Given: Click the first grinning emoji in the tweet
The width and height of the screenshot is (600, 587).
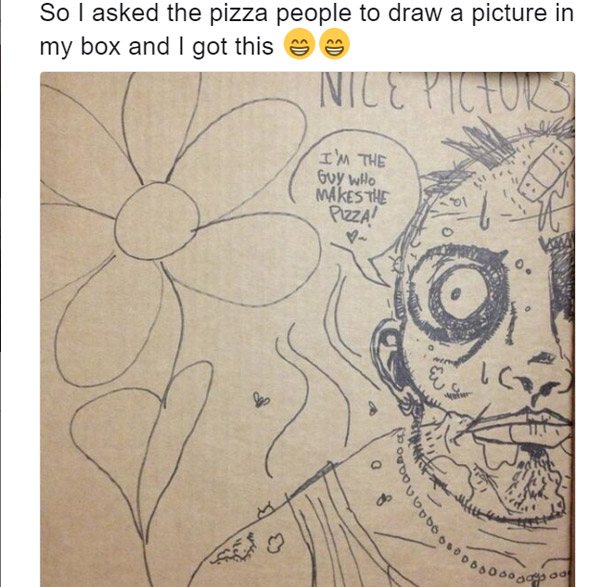Looking at the screenshot, I should coord(300,47).
